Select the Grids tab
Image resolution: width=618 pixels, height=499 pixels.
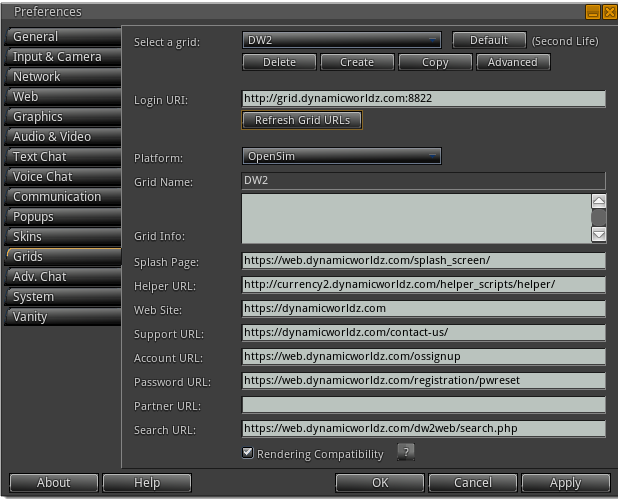coord(63,257)
